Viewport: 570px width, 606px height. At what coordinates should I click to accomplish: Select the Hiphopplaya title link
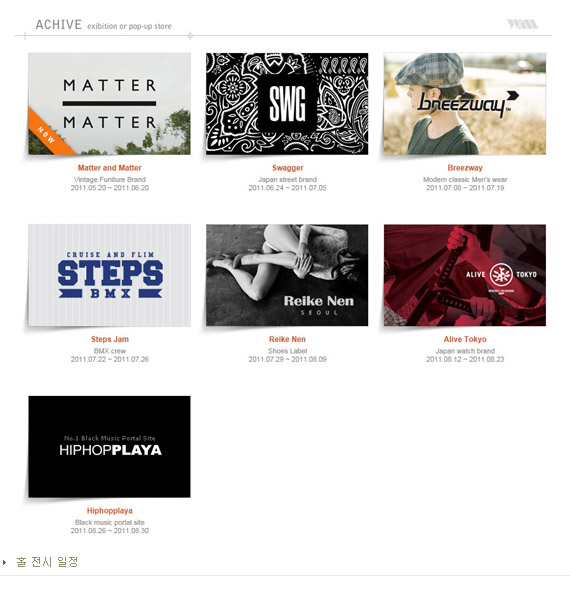[x=109, y=511]
